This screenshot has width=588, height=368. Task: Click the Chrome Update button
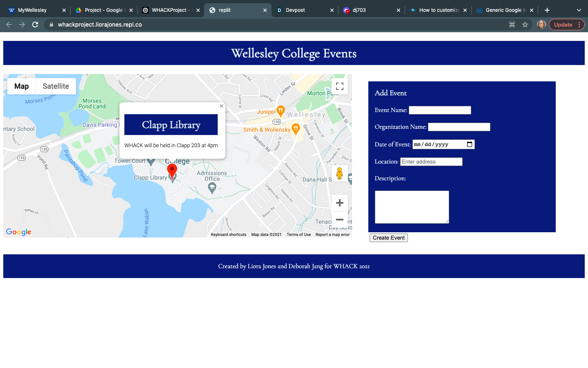567,25
